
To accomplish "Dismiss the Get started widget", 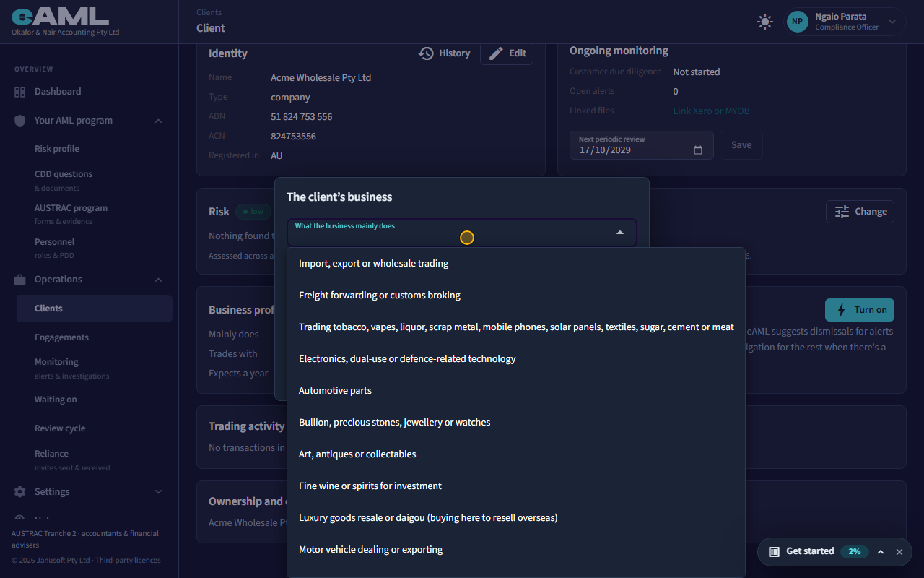I will tap(899, 551).
